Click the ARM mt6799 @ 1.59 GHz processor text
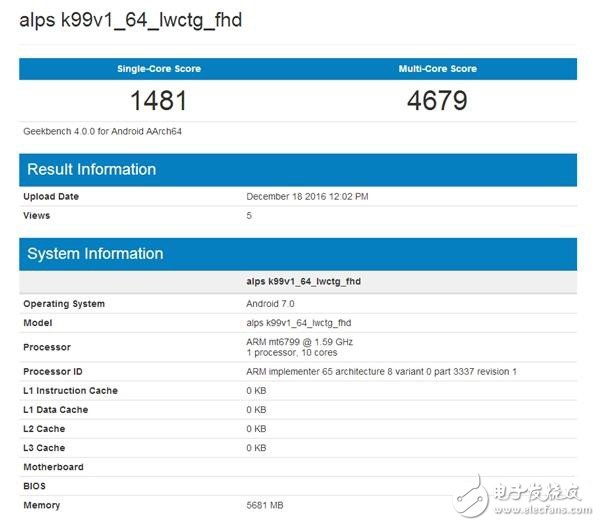The image size is (600, 526). coord(299,342)
